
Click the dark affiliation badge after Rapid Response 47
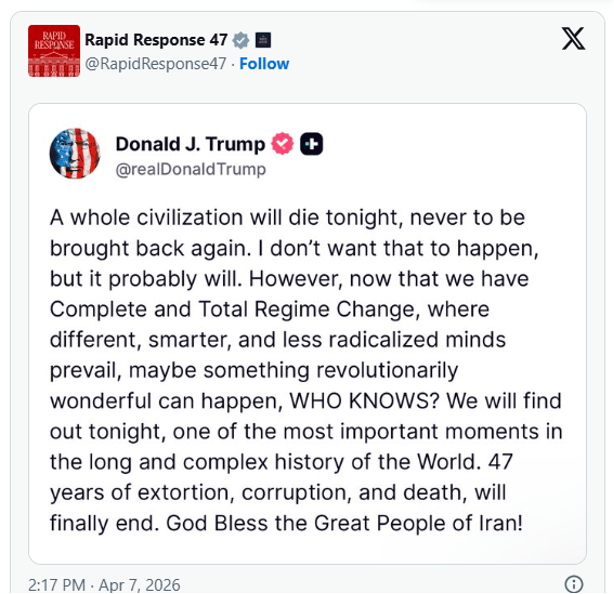[x=263, y=41]
